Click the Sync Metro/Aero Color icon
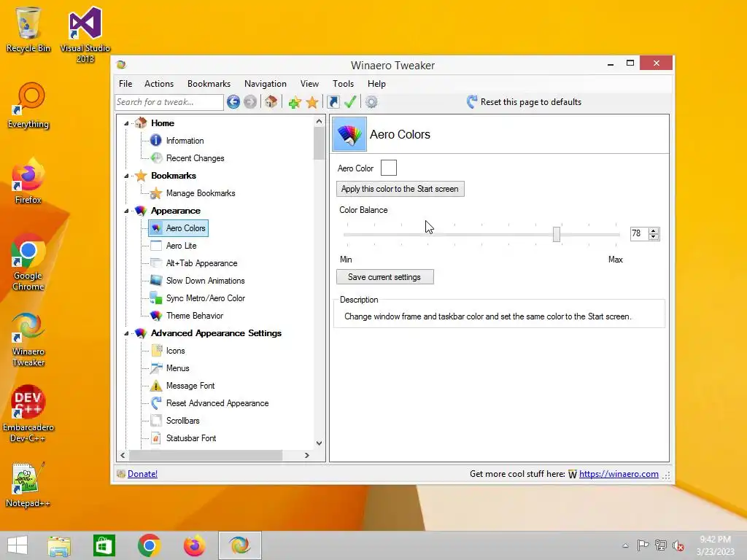747x560 pixels. tap(156, 298)
